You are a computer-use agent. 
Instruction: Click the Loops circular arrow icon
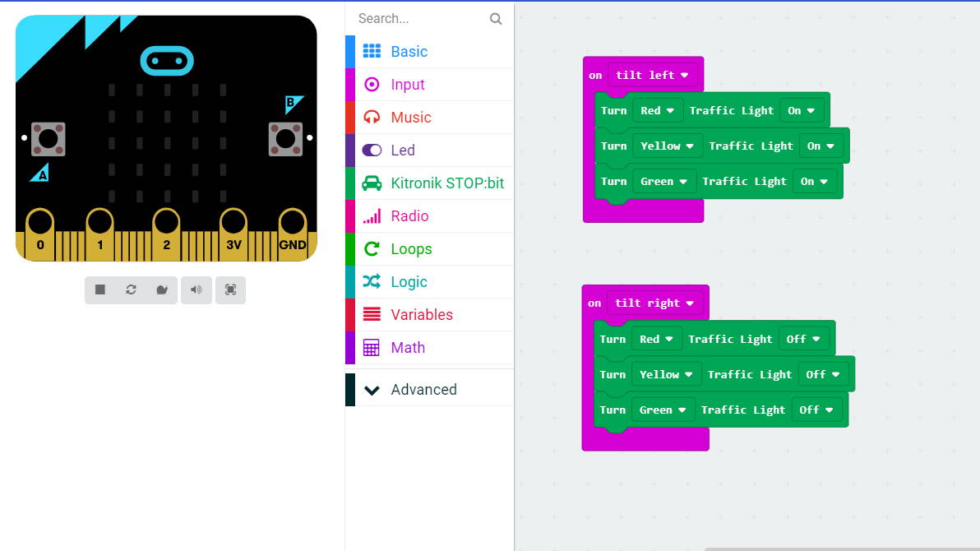(372, 249)
